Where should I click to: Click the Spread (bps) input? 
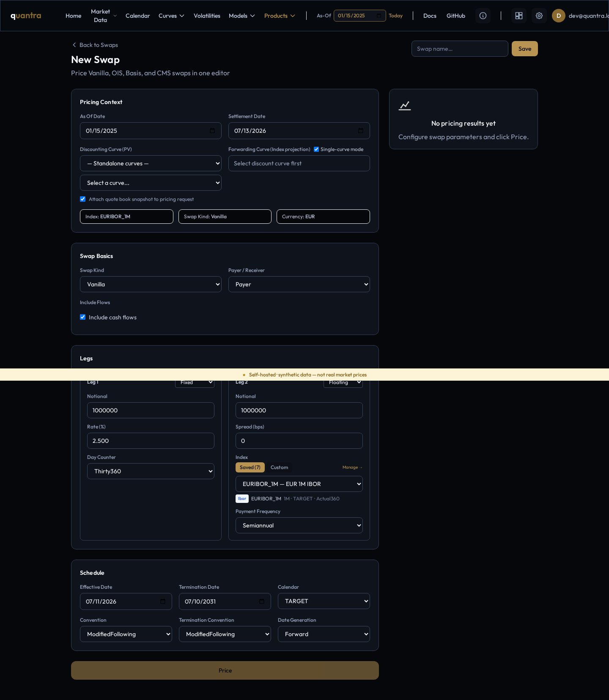[x=299, y=441]
